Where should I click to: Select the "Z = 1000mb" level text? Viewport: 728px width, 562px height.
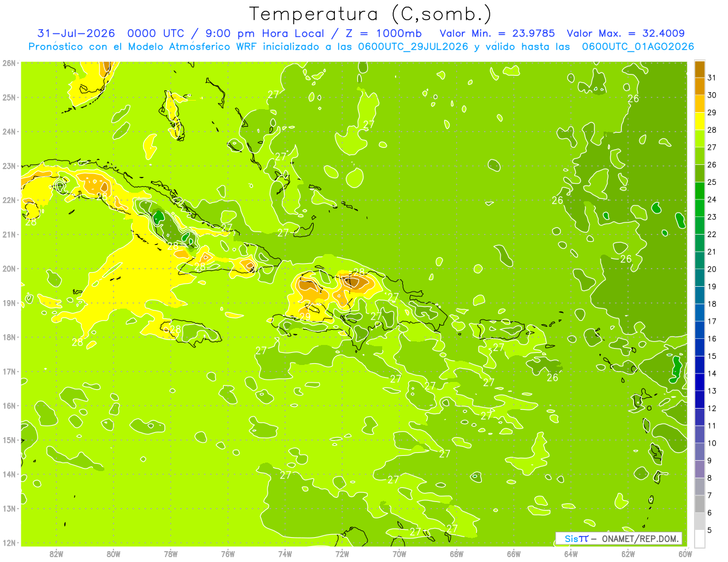tap(384, 33)
